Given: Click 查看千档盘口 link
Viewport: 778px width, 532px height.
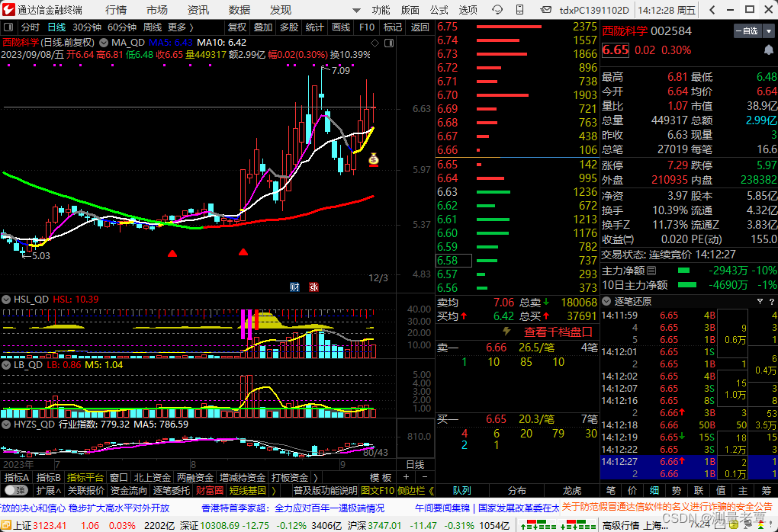Looking at the screenshot, I should (x=558, y=332).
